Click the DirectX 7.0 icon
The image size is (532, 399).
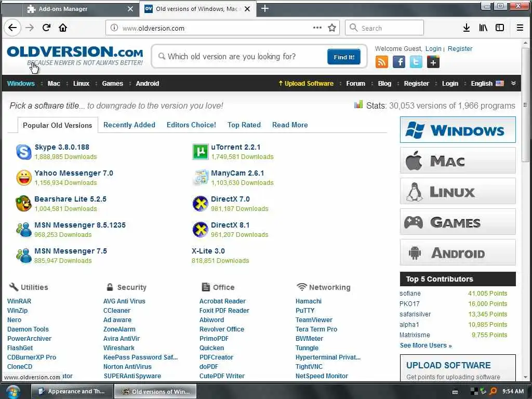[200, 204]
